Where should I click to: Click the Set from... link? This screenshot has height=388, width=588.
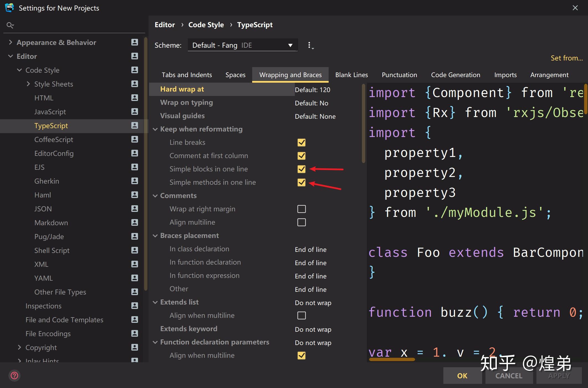[x=566, y=58]
